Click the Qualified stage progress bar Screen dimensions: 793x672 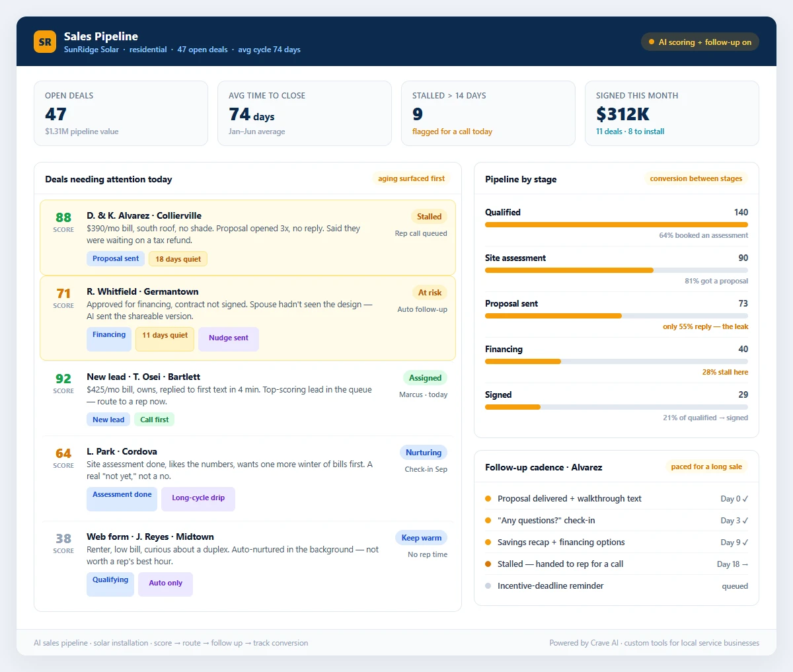tap(617, 225)
